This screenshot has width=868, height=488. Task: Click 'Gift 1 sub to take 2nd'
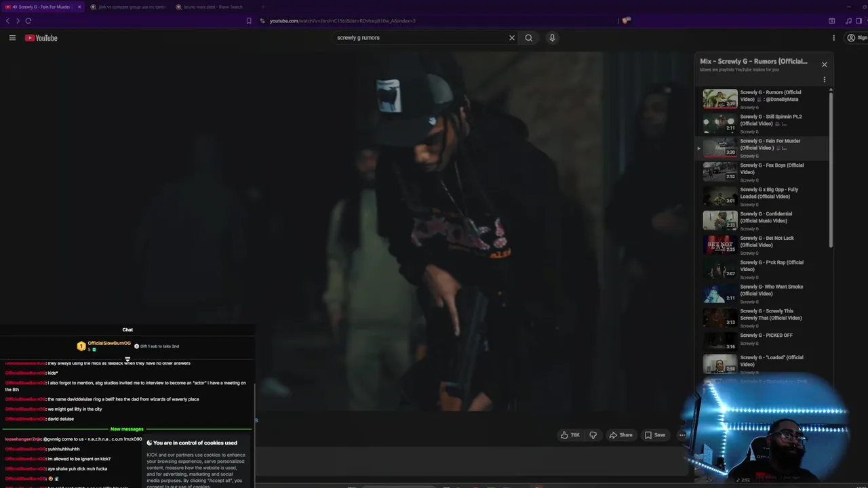click(x=157, y=346)
